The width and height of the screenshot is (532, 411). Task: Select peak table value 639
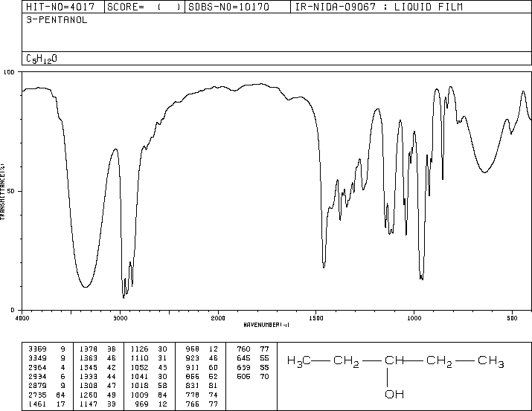pyautogui.click(x=243, y=367)
